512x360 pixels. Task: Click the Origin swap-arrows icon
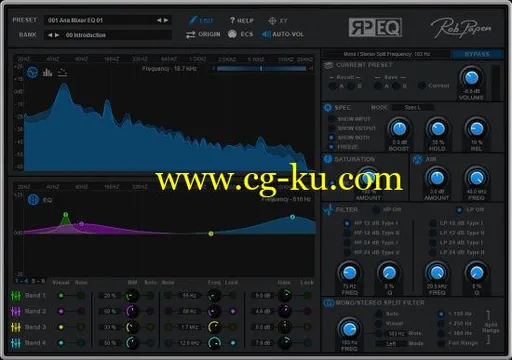[x=191, y=34]
